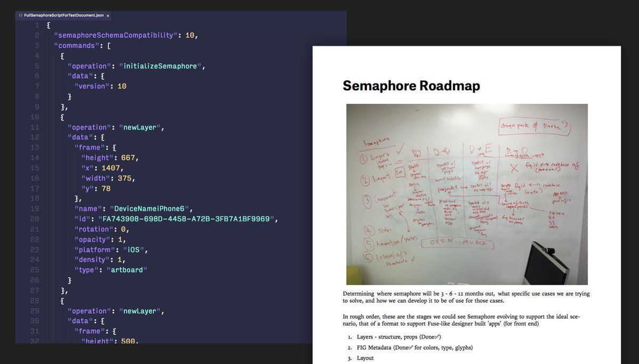Viewport: 639px width, 364px height.
Task: Click the "type": "artboard" line
Action: (x=111, y=270)
